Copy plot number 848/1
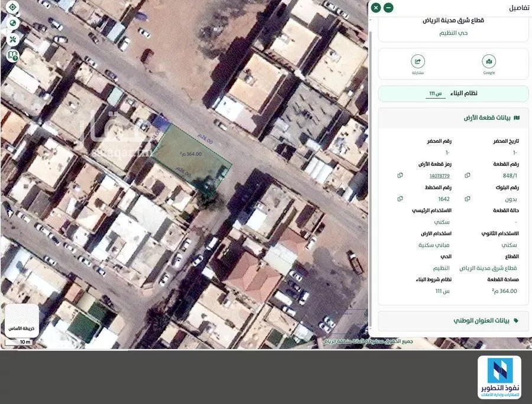532x404 pixels. pyautogui.click(x=468, y=175)
